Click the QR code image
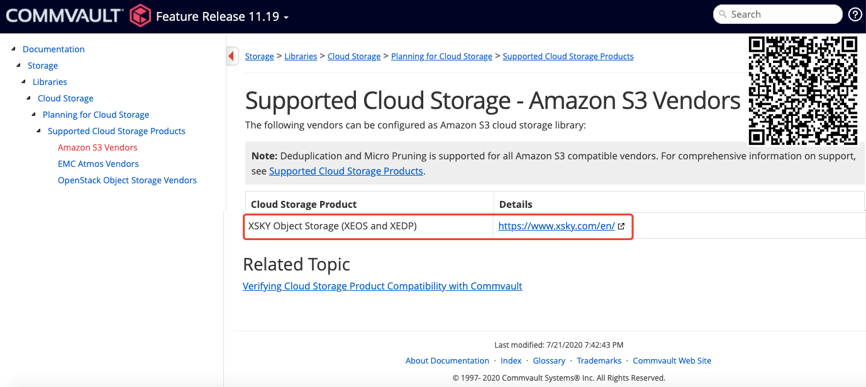This screenshot has height=387, width=866. pyautogui.click(x=802, y=90)
